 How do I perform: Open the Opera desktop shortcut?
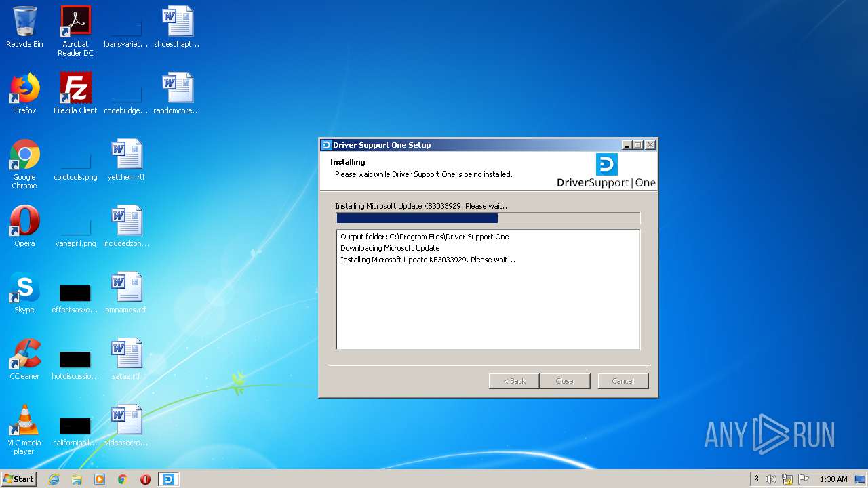[24, 226]
